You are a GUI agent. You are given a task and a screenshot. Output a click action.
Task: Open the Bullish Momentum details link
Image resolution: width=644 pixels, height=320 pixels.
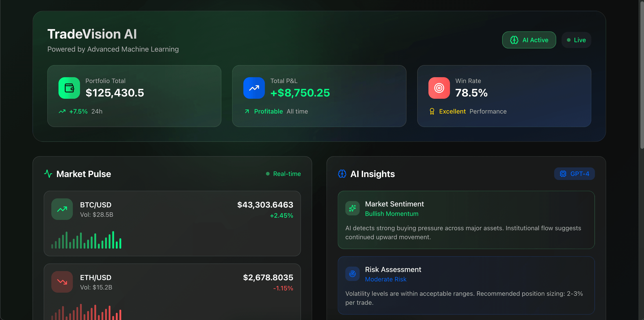391,214
